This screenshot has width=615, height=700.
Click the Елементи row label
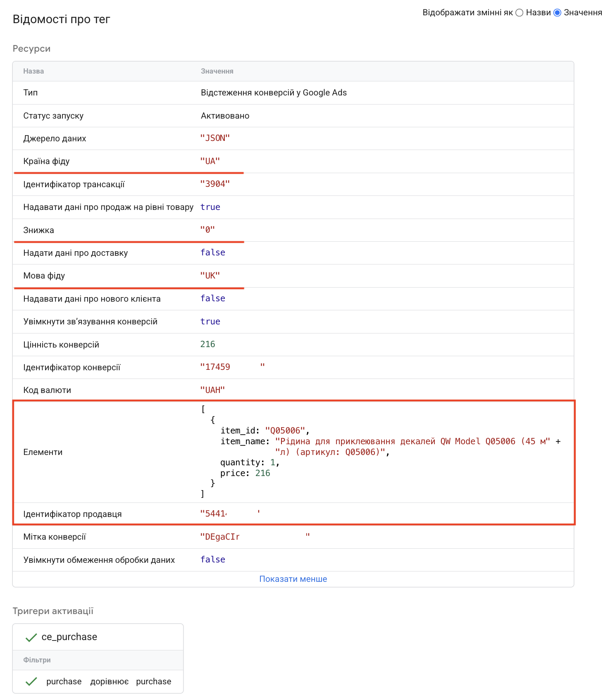pyautogui.click(x=43, y=452)
